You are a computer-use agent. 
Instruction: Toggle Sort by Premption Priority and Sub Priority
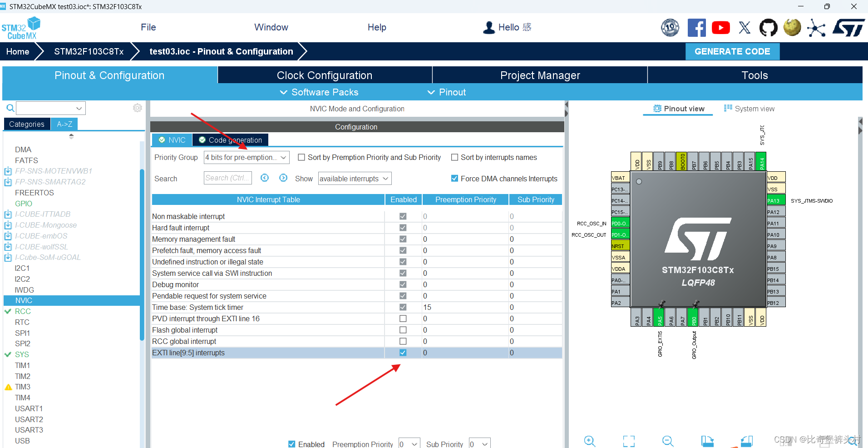(x=301, y=157)
